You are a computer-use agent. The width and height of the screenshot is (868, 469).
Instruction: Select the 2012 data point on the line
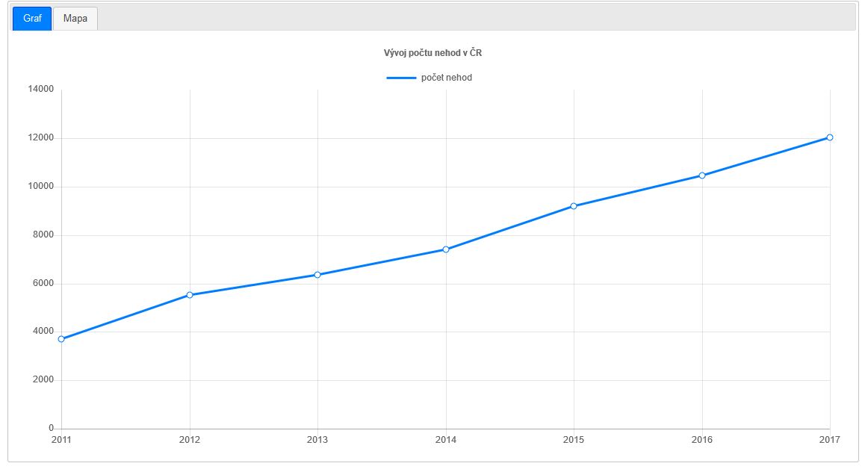pyautogui.click(x=190, y=295)
